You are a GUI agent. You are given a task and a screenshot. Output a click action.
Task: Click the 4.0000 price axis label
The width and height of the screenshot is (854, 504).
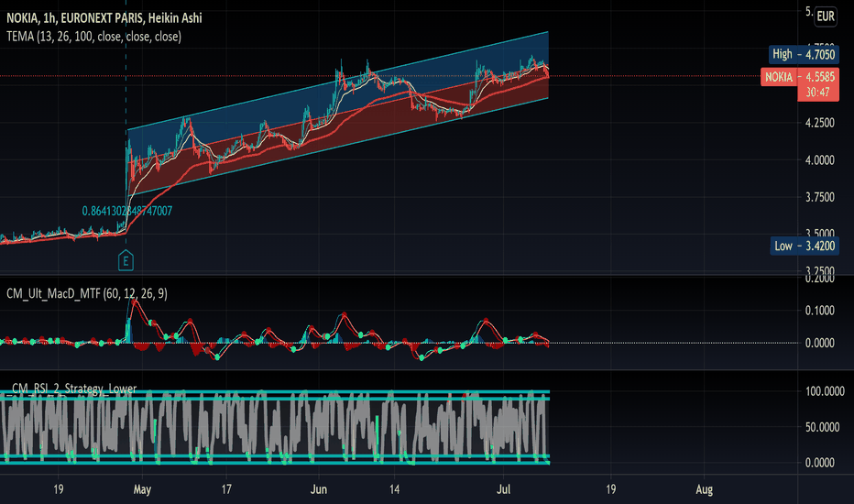[x=820, y=160]
